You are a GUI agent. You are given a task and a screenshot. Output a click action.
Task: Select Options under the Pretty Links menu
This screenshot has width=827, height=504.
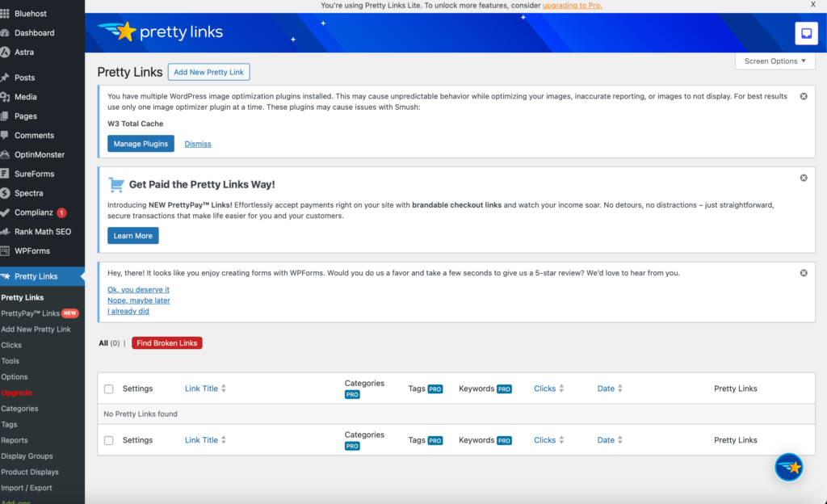[14, 376]
